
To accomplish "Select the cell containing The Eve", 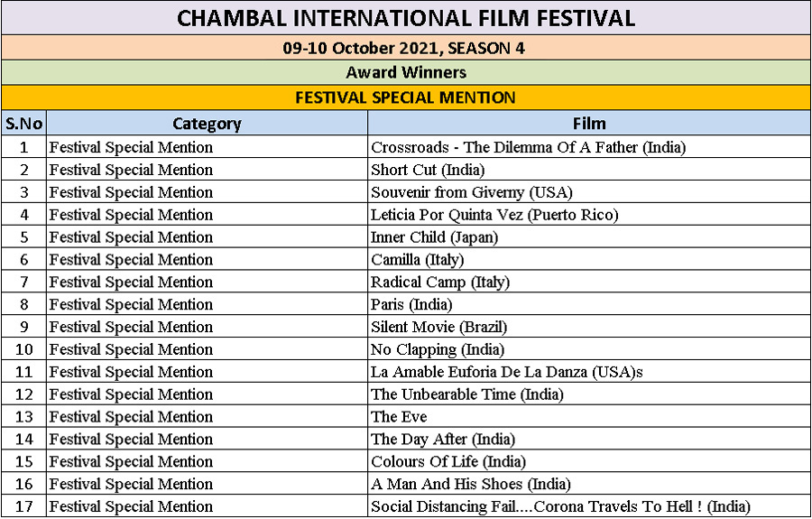I will [x=589, y=416].
